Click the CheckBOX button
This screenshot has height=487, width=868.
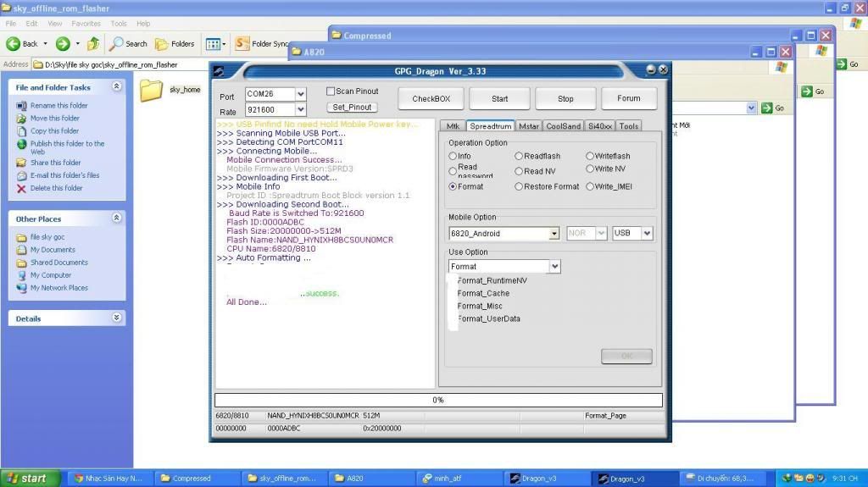[x=431, y=98]
